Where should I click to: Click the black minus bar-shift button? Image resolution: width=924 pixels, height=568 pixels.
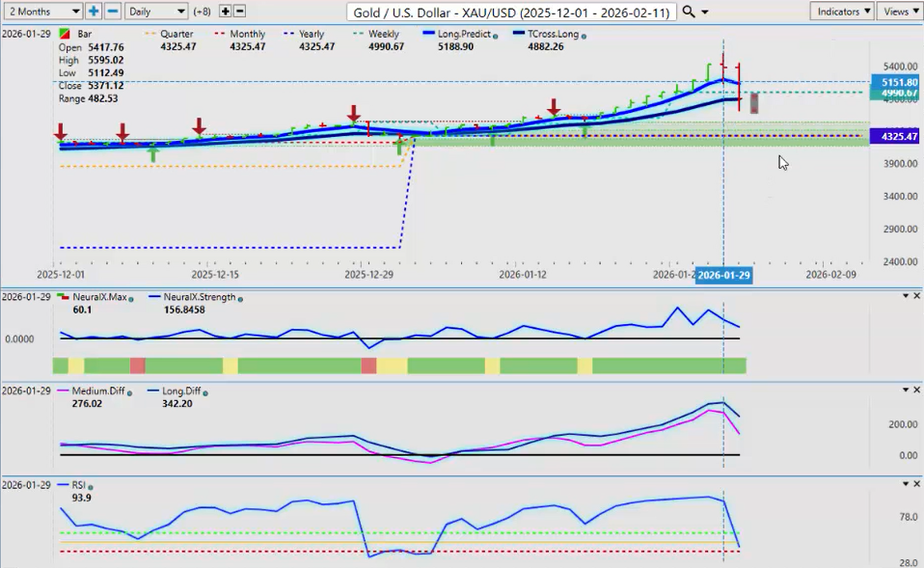240,12
